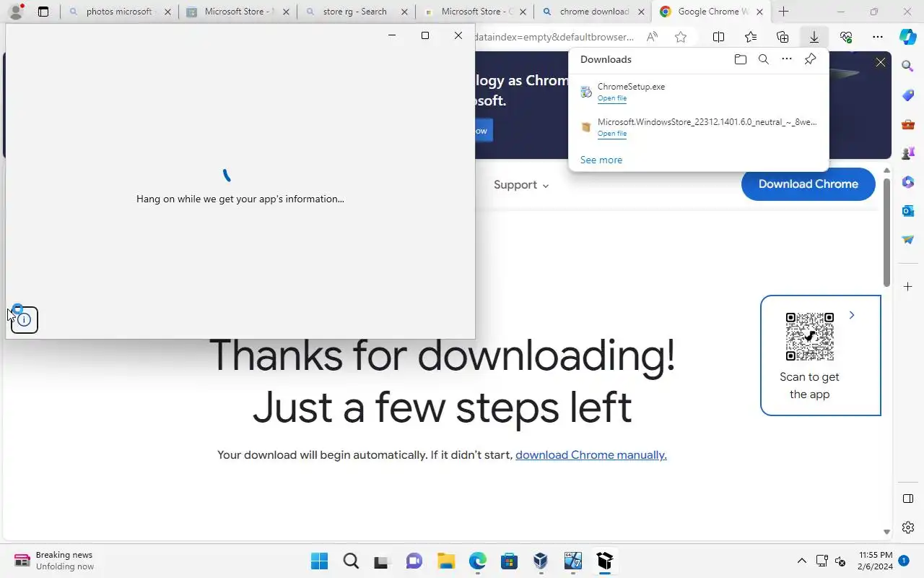Image resolution: width=924 pixels, height=578 pixels.
Task: Open taskbar Search
Action: pos(351,561)
